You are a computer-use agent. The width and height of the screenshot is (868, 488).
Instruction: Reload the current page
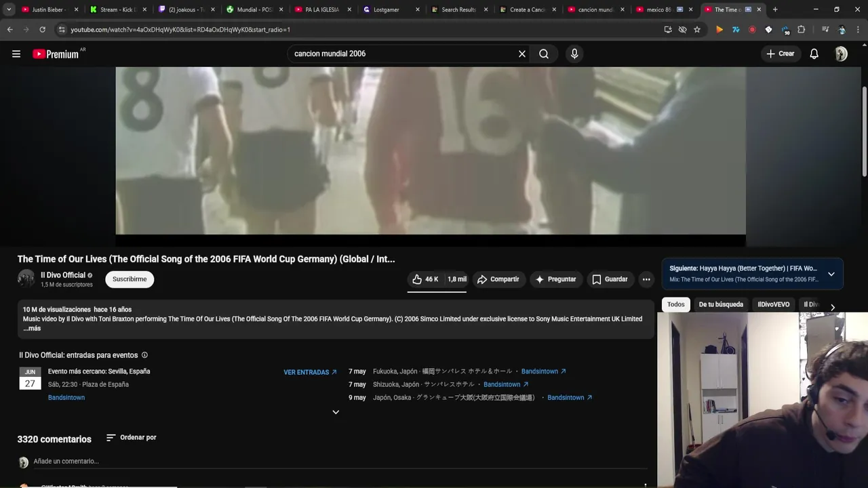42,29
